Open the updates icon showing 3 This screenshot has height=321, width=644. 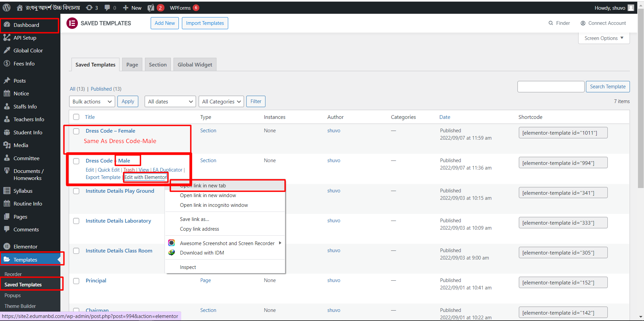pyautogui.click(x=89, y=8)
